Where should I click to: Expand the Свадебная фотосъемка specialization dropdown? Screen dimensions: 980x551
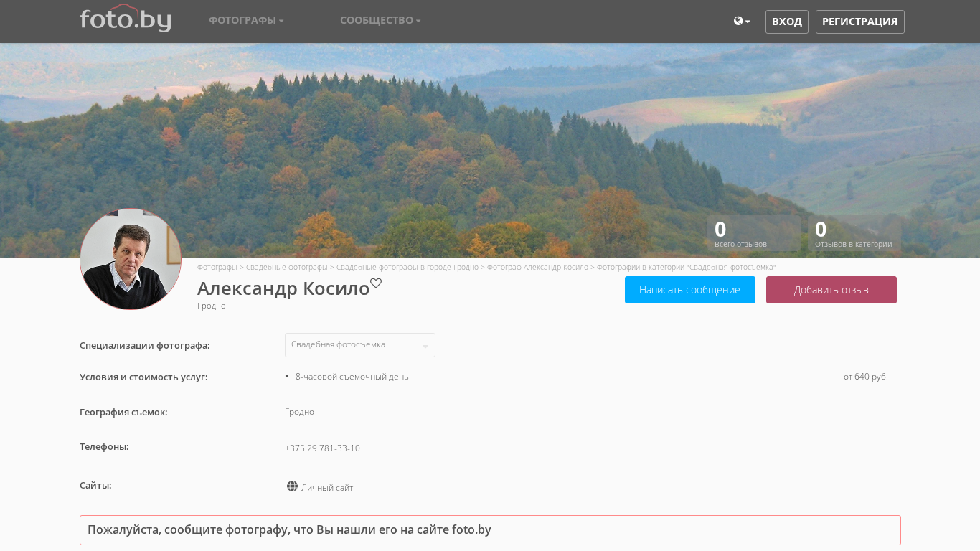(360, 345)
